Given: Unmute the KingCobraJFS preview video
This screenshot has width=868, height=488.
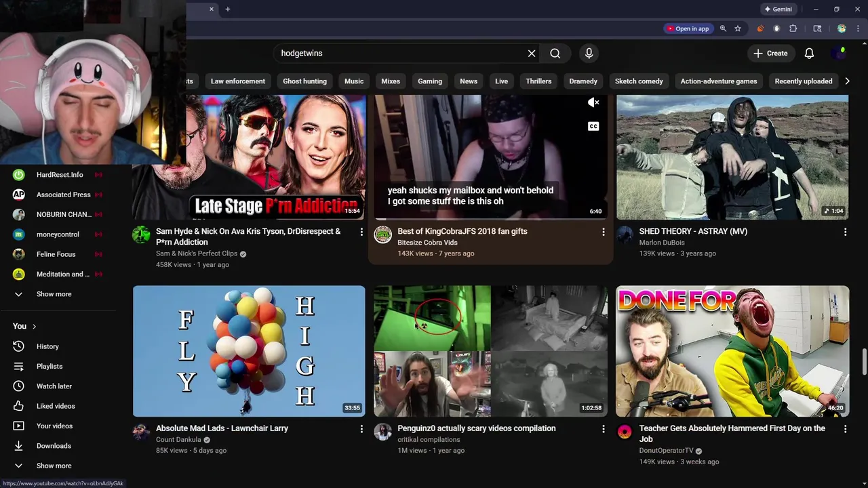Looking at the screenshot, I should 593,102.
